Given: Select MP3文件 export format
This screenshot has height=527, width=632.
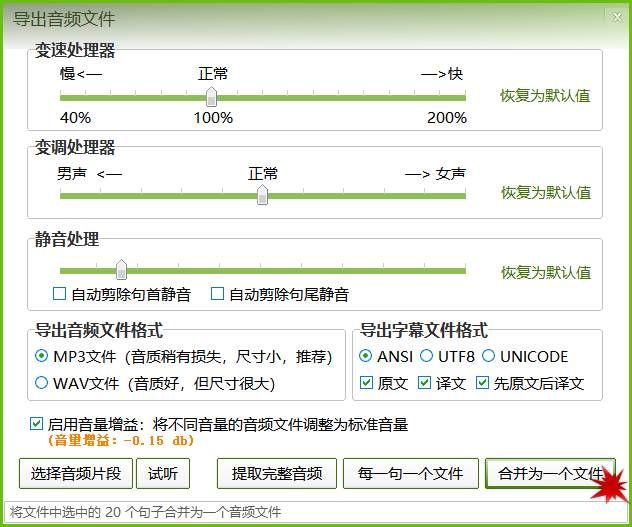Looking at the screenshot, I should point(42,357).
